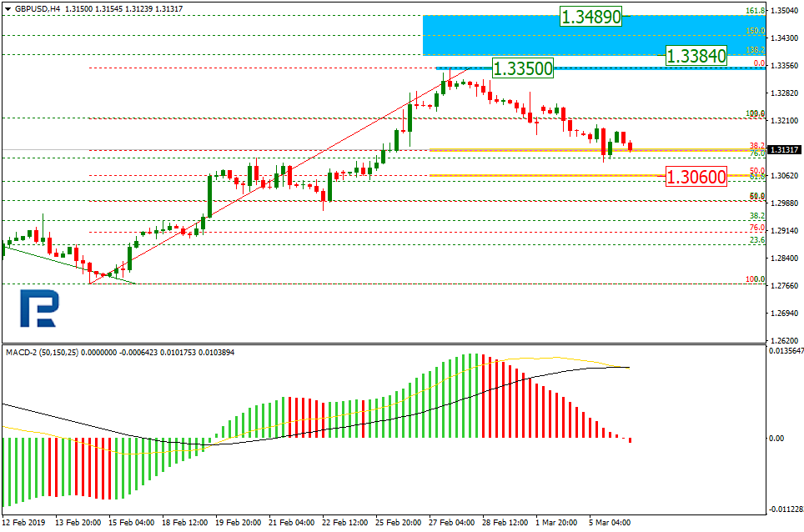Screen dimensions: 804x532
Task: Click the current price tag 1.31317
Action: (785, 150)
